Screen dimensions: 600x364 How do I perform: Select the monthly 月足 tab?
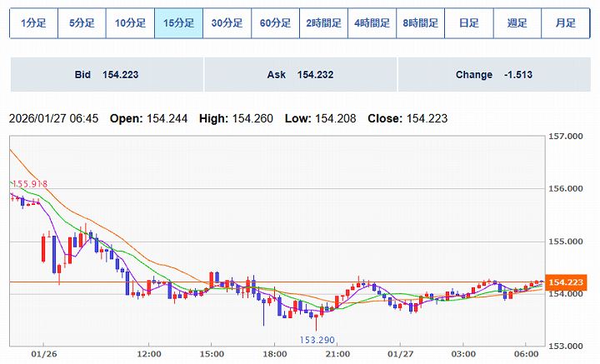click(565, 23)
